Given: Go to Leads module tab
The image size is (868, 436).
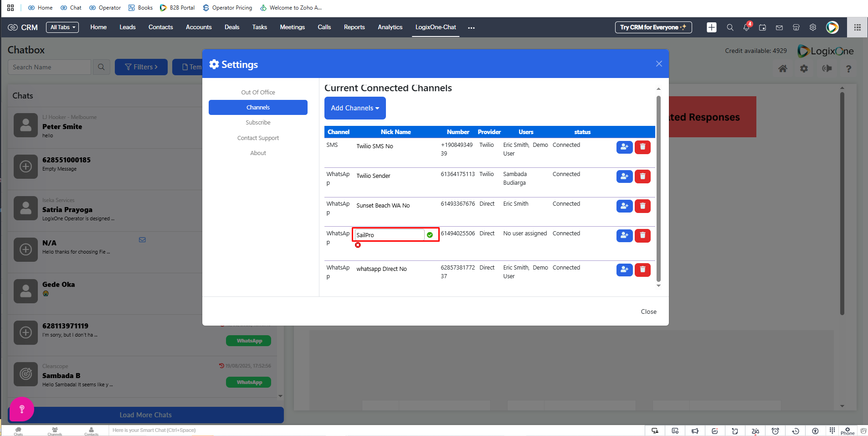Looking at the screenshot, I should (128, 27).
